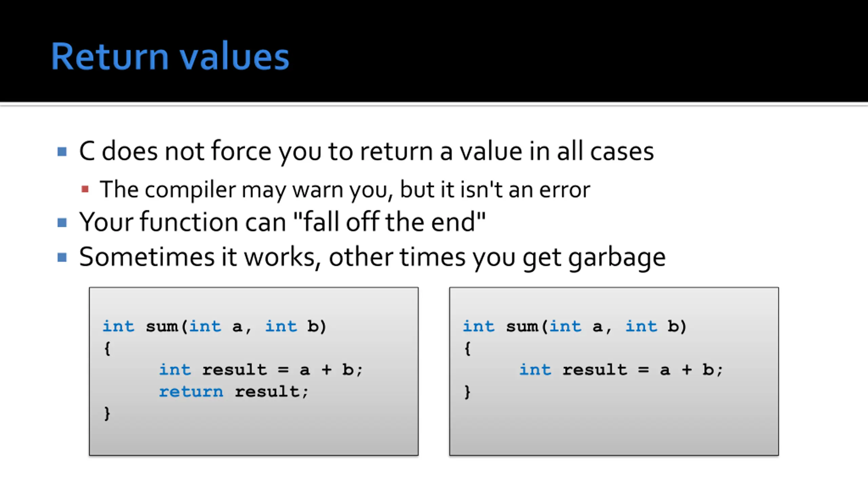Click the left code box with return statement
868x488 pixels.
pos(254,371)
